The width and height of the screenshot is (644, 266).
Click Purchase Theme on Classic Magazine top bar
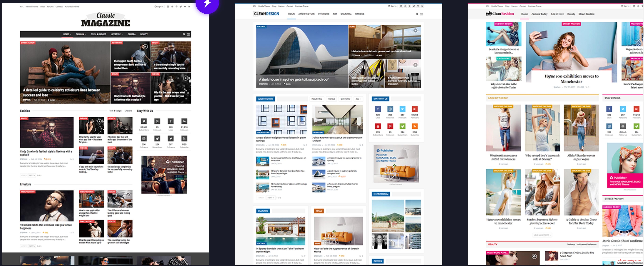[72, 7]
